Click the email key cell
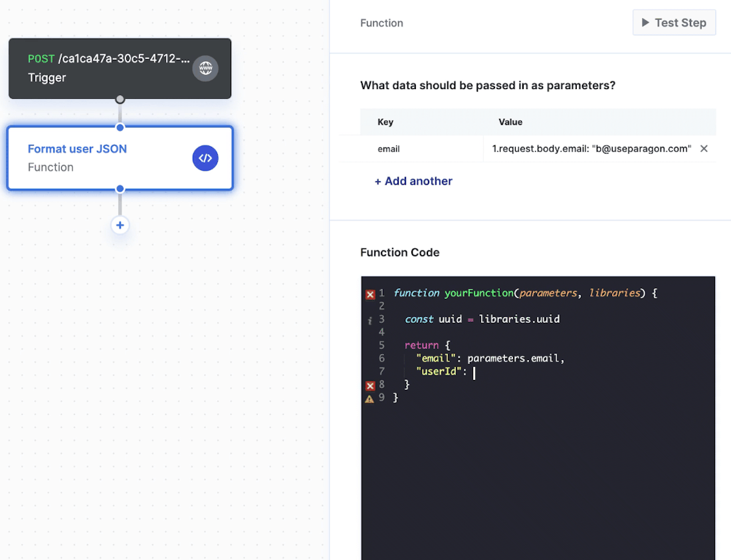Image resolution: width=731 pixels, height=560 pixels. pos(389,148)
